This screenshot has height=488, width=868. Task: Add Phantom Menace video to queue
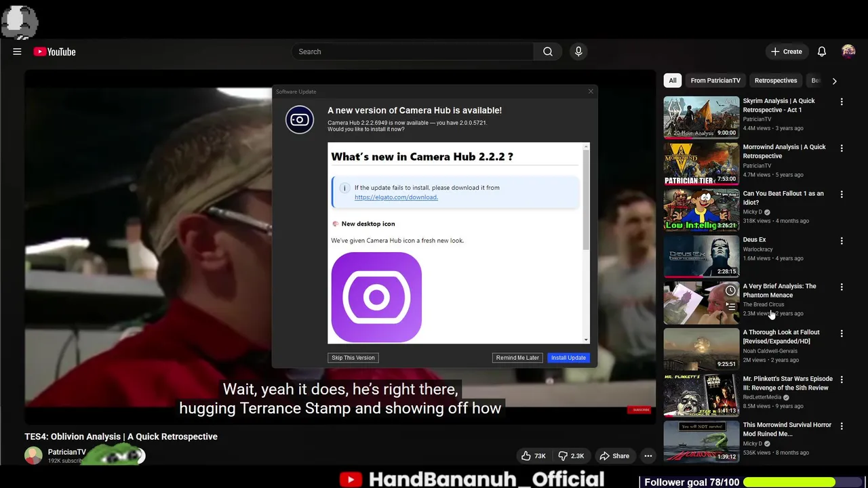[x=730, y=307]
